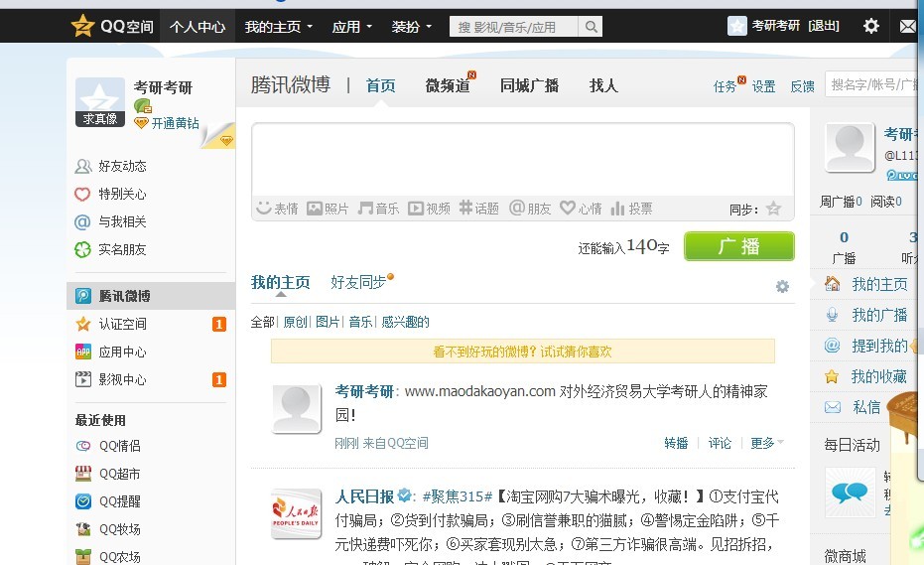Filter feed by 音乐

[x=360, y=322]
